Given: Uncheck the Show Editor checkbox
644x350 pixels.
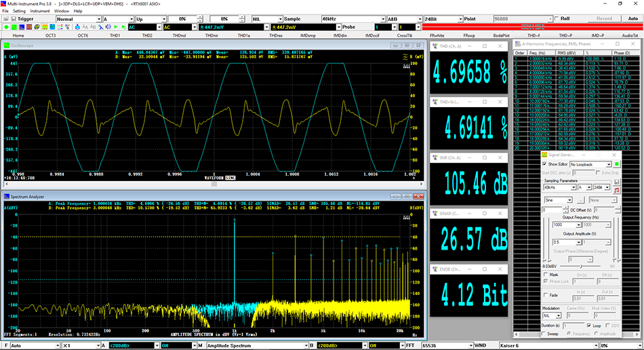Looking at the screenshot, I should (544, 164).
